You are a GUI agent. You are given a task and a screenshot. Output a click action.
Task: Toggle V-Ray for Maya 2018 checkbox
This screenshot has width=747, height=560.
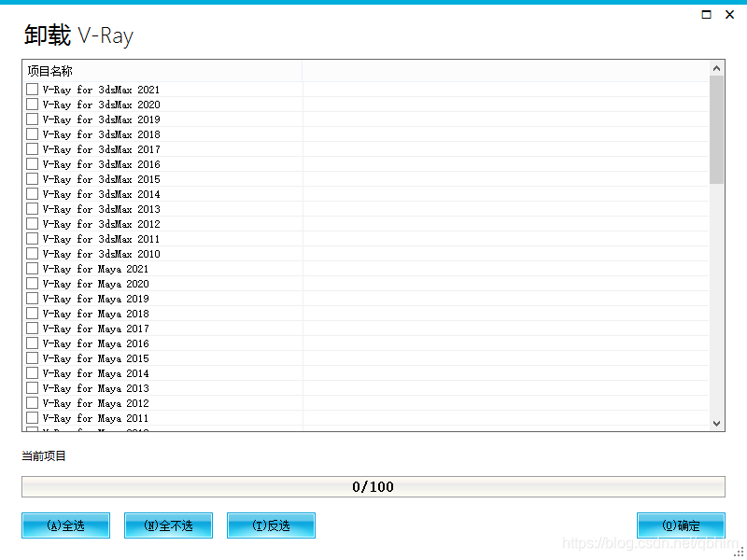point(33,314)
